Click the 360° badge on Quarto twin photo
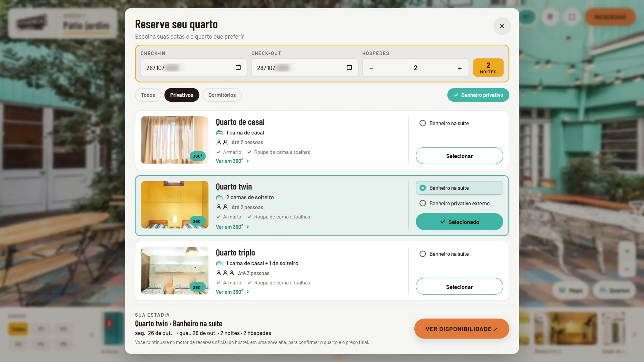 pos(197,221)
